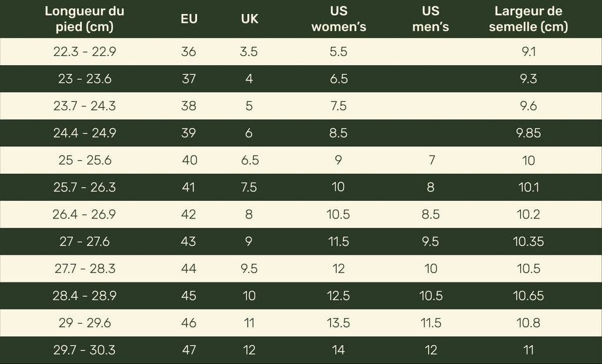Click the '27.7 - 28.3' foot length cell
Viewport: 602px width, 364px height.
click(85, 269)
